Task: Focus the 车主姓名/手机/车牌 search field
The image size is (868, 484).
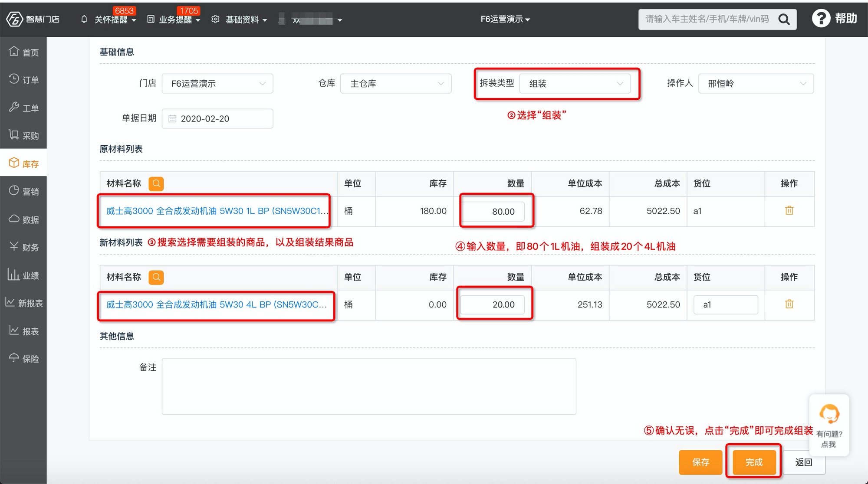Action: [707, 19]
